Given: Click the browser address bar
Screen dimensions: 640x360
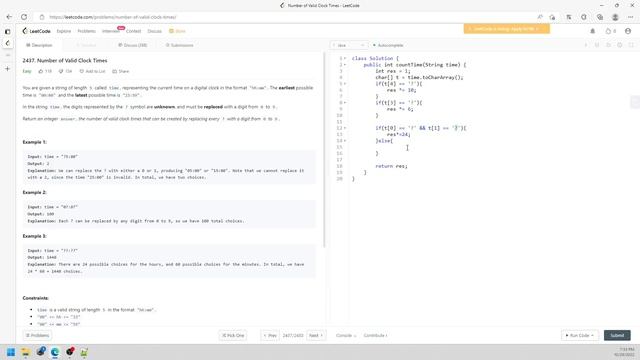Looking at the screenshot, I should pyautogui.click(x=286, y=17).
